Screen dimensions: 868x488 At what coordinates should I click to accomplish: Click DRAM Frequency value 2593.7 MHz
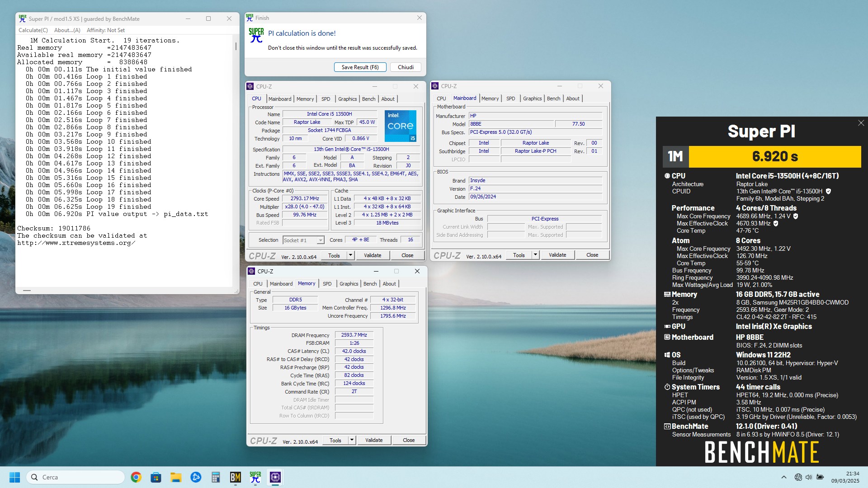click(354, 335)
